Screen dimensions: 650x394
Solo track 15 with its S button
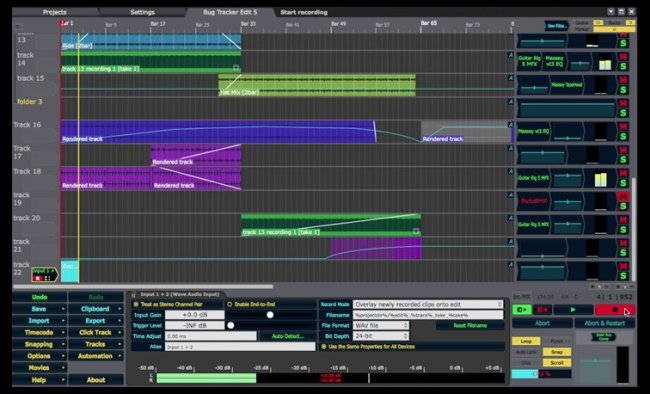pos(623,90)
